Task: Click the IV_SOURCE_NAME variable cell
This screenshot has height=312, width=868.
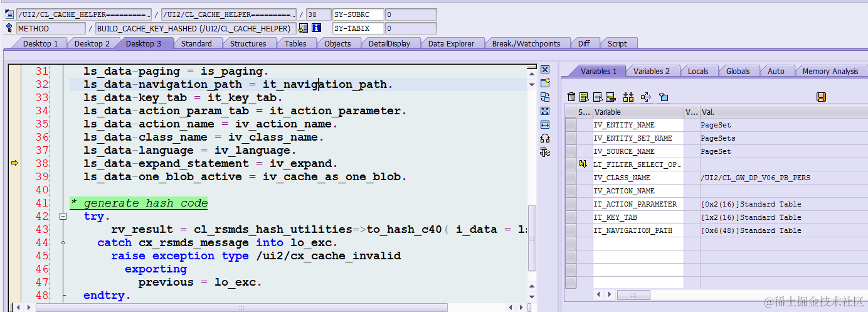Action: (x=638, y=151)
